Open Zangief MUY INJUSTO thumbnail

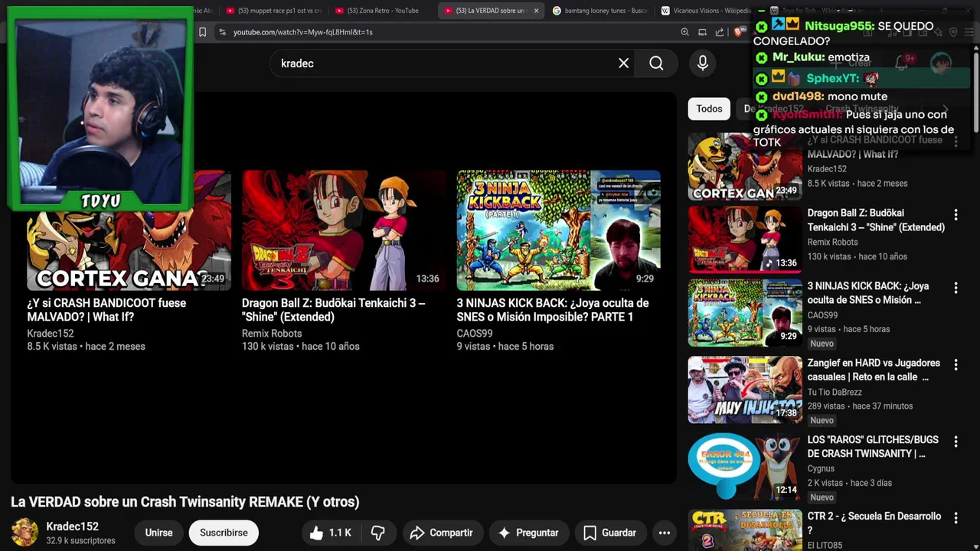point(745,390)
